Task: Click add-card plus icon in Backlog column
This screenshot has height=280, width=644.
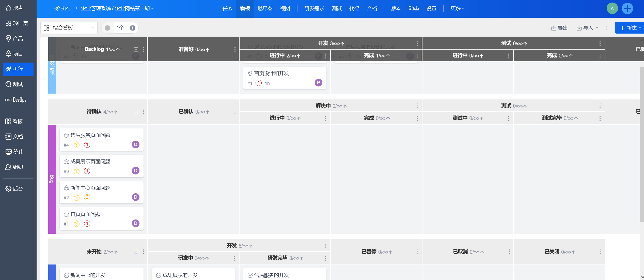Action: 136,49
